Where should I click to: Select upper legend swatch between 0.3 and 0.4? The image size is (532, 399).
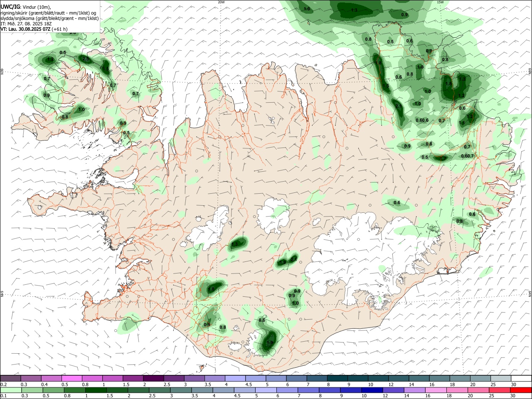(31, 378)
